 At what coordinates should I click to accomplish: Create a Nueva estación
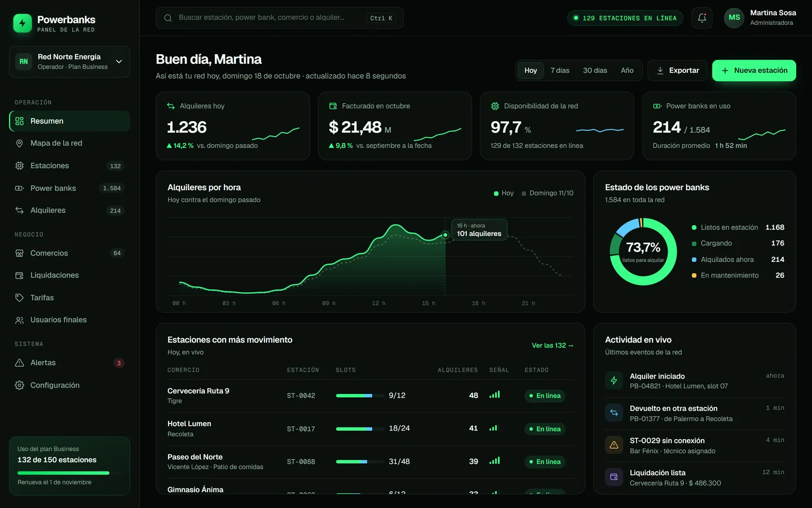[754, 71]
